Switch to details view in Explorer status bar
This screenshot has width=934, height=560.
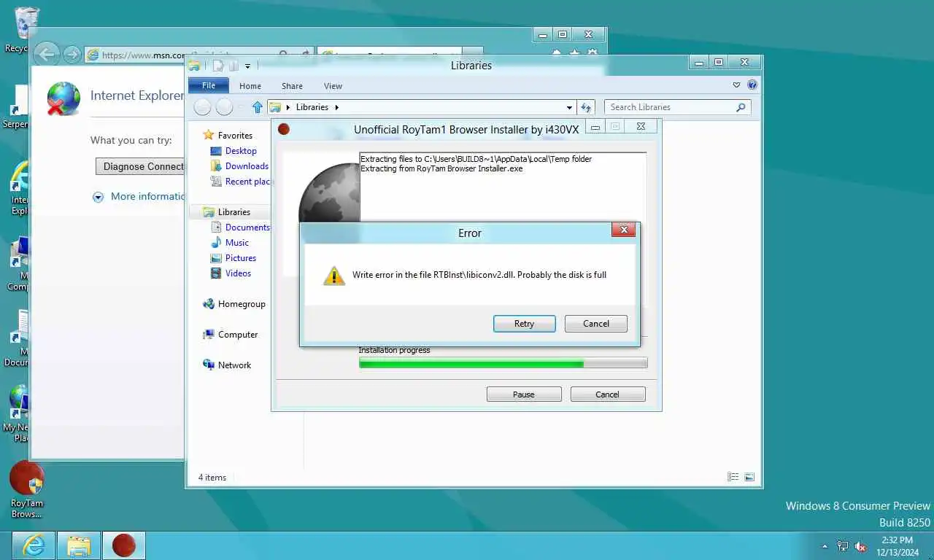click(x=733, y=477)
